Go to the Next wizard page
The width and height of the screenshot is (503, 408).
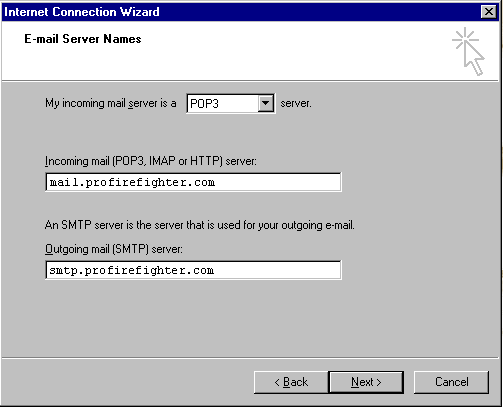click(366, 382)
